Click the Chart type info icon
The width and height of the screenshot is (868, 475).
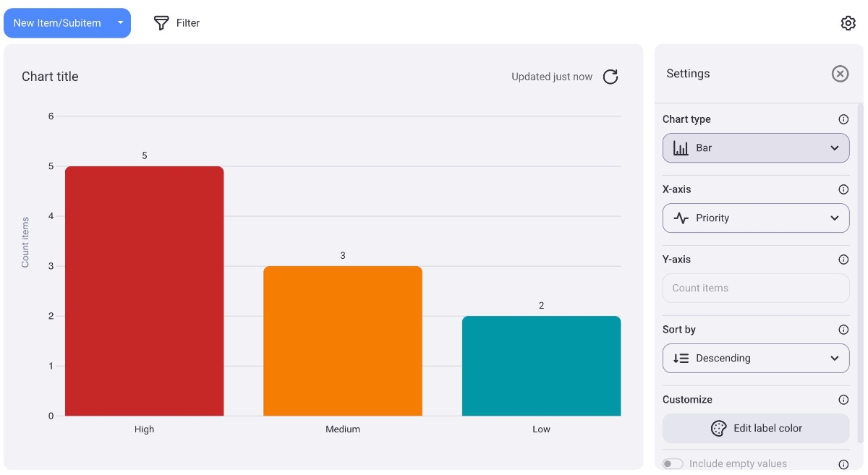pos(843,119)
